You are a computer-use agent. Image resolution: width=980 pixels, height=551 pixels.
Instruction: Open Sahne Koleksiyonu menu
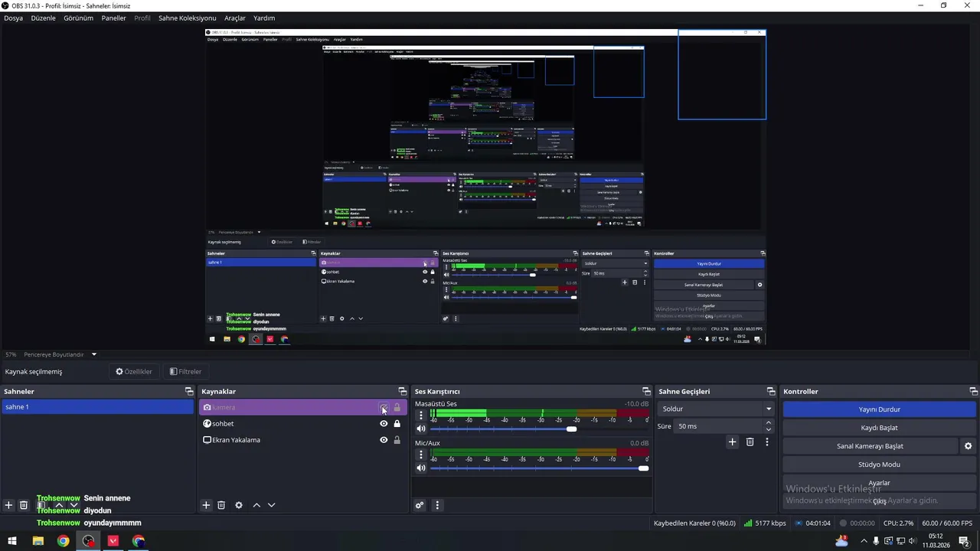(187, 18)
